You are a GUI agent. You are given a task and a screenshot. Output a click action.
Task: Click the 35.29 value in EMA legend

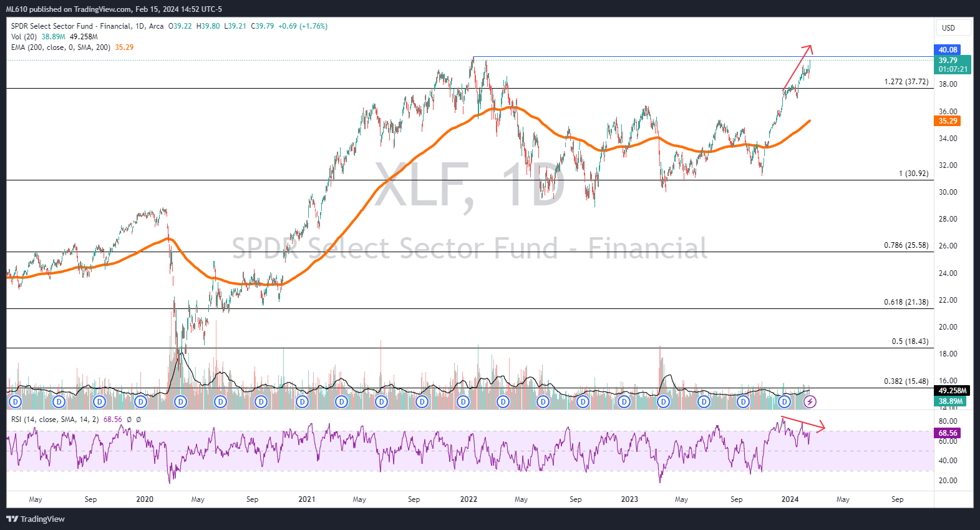click(124, 47)
